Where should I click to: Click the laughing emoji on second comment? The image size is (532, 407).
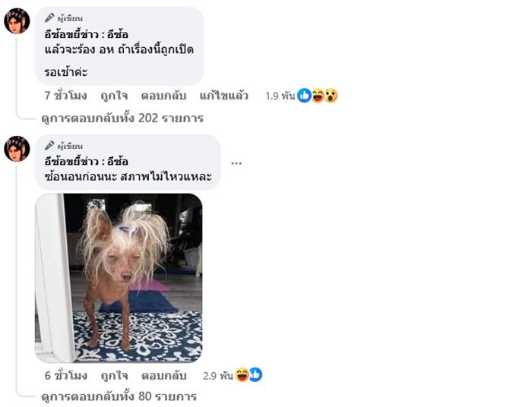(242, 375)
